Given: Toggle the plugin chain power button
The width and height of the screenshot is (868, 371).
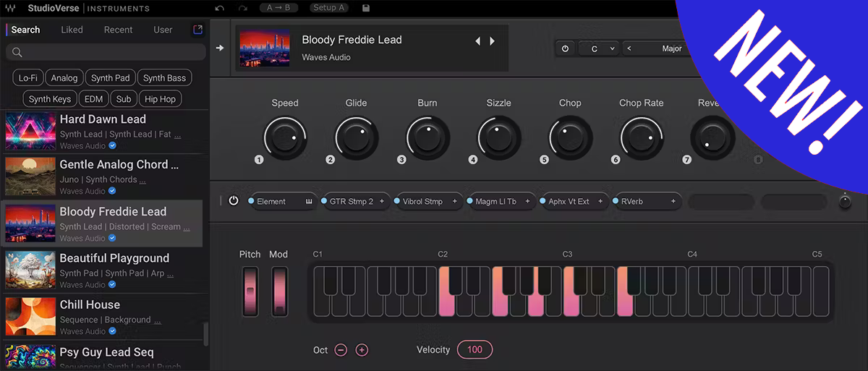Looking at the screenshot, I should click(x=233, y=201).
